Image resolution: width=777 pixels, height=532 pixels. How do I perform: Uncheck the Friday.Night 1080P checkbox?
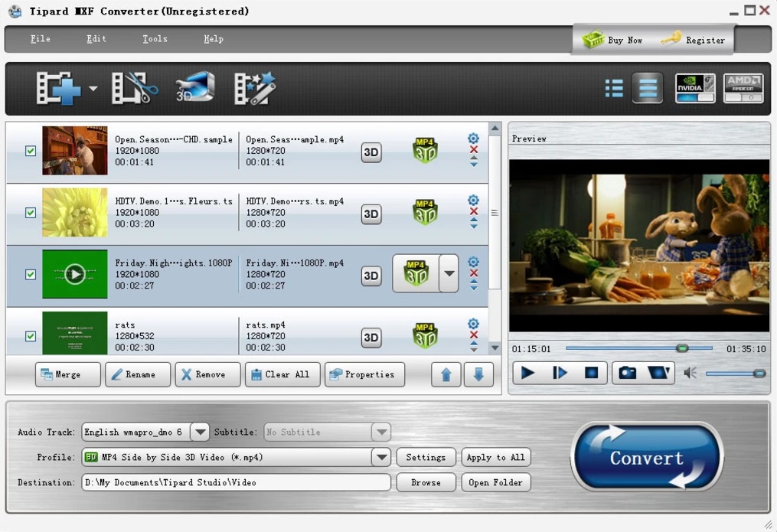(31, 275)
